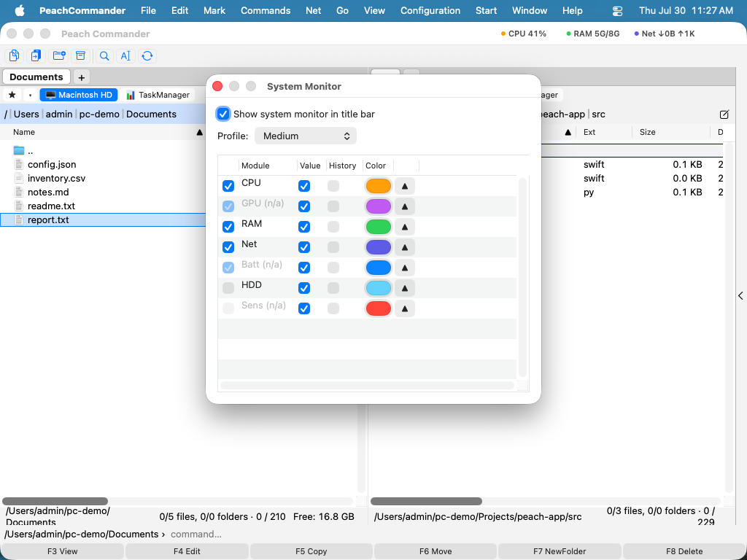The width and height of the screenshot is (747, 560).
Task: Click the edit path icon in right panel
Action: tap(724, 114)
